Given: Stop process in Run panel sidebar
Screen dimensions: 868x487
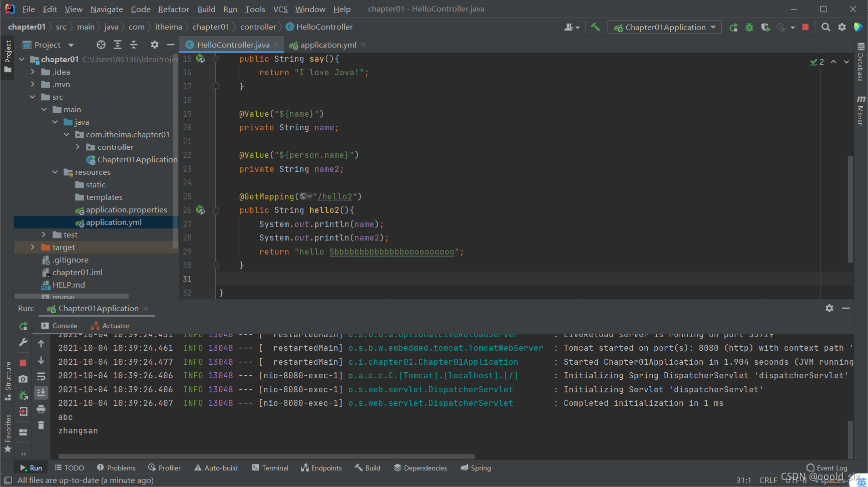Looking at the screenshot, I should pos(23,362).
